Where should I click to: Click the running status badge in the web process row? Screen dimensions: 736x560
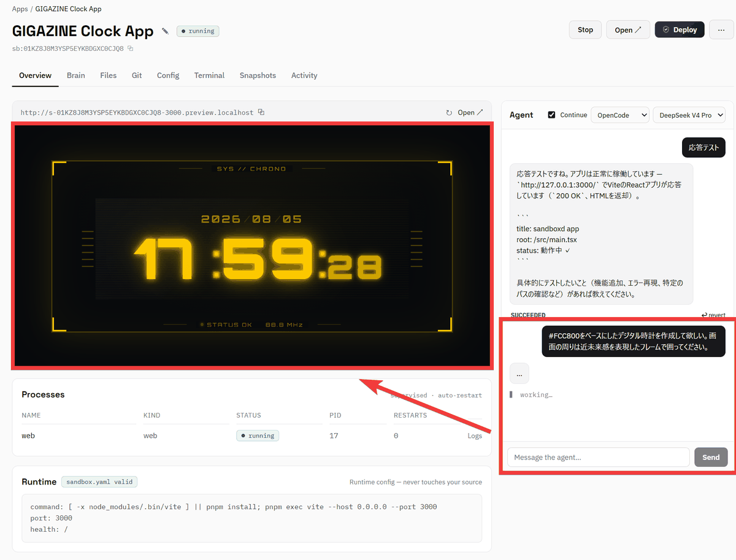258,435
